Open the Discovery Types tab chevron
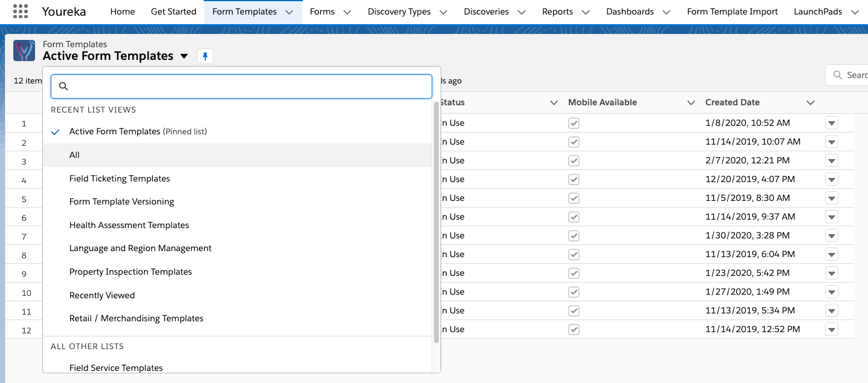This screenshot has height=383, width=868. click(x=443, y=12)
